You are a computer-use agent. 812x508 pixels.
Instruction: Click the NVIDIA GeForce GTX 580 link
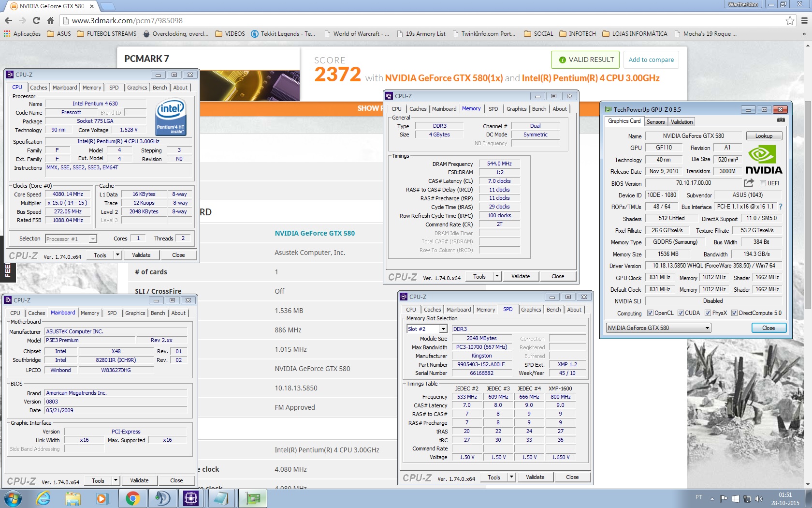[315, 233]
